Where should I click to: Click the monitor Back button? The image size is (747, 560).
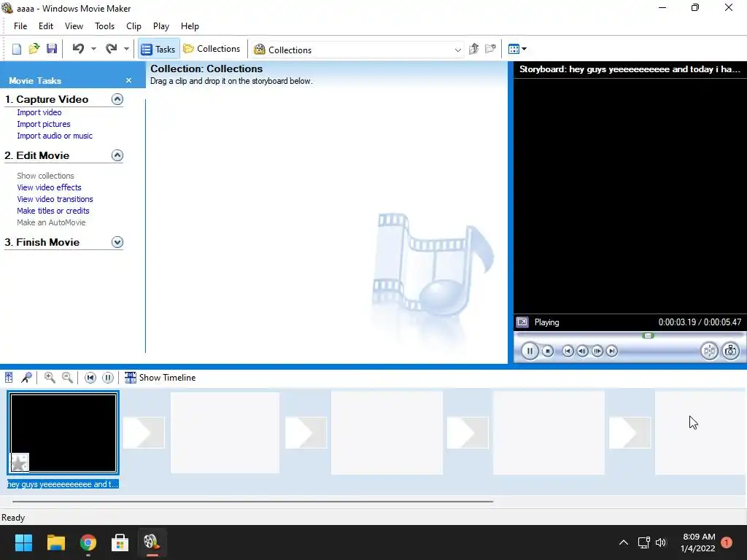click(568, 351)
